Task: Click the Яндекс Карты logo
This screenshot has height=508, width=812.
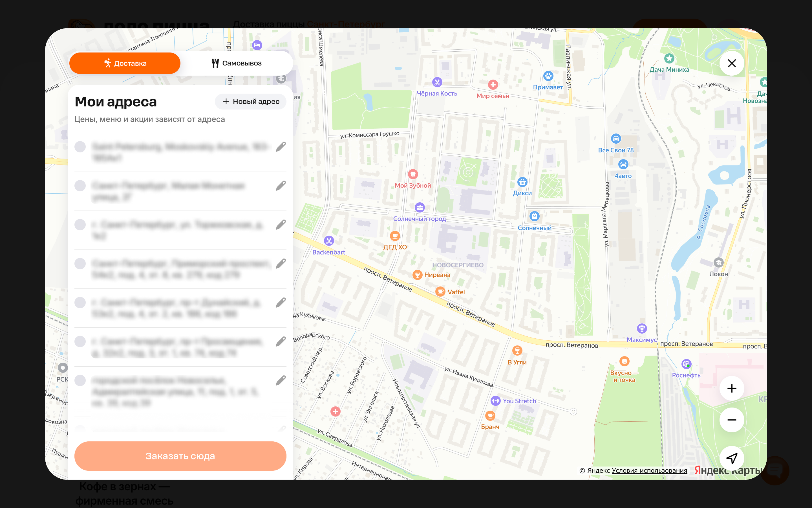Action: pos(728,470)
